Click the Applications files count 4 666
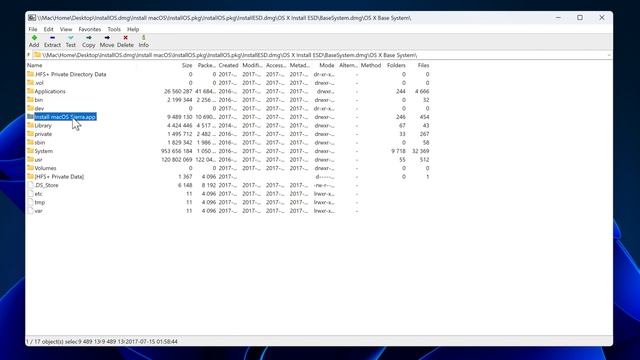This screenshot has height=360, width=640. click(422, 91)
